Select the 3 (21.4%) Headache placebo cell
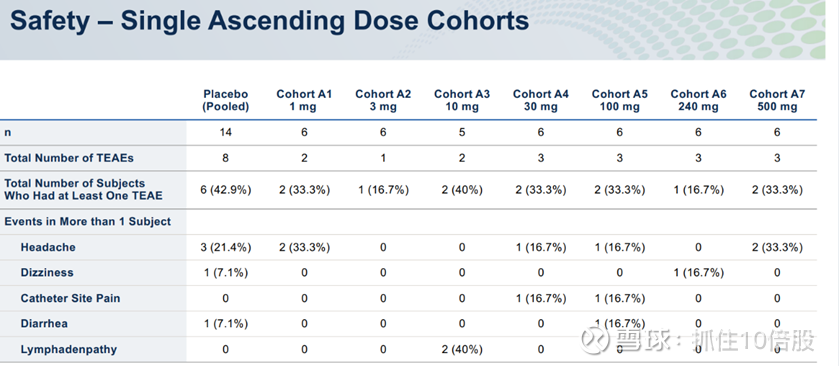 (225, 247)
